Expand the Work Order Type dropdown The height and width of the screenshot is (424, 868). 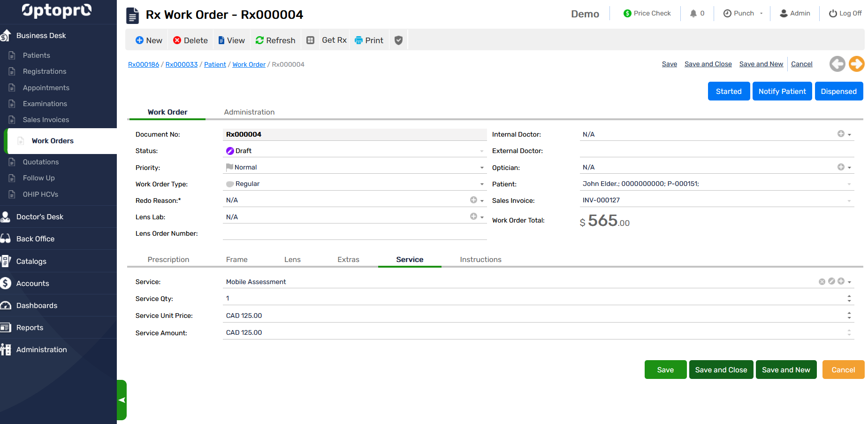click(x=482, y=184)
